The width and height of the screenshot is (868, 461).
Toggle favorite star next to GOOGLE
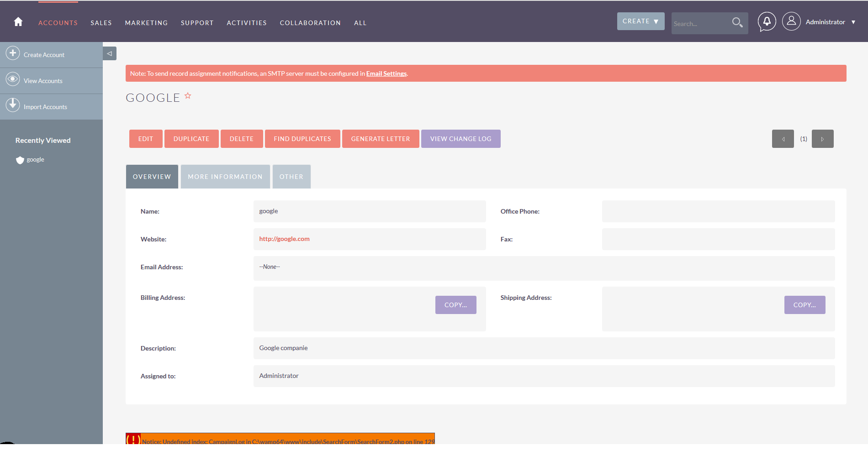click(188, 96)
